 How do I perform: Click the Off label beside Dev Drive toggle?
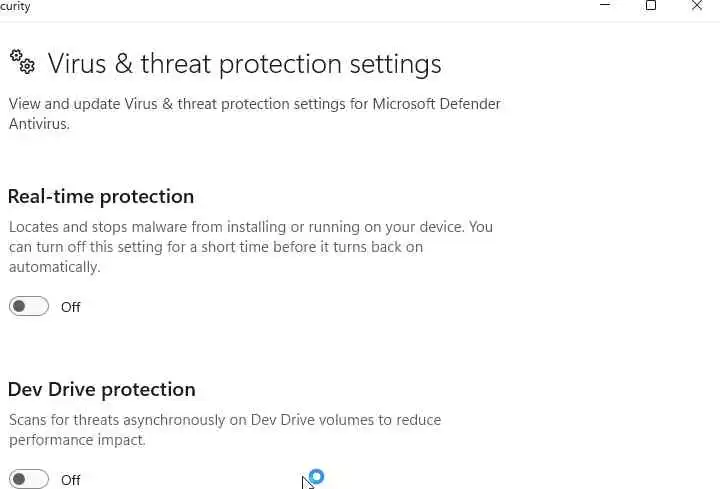coord(70,480)
